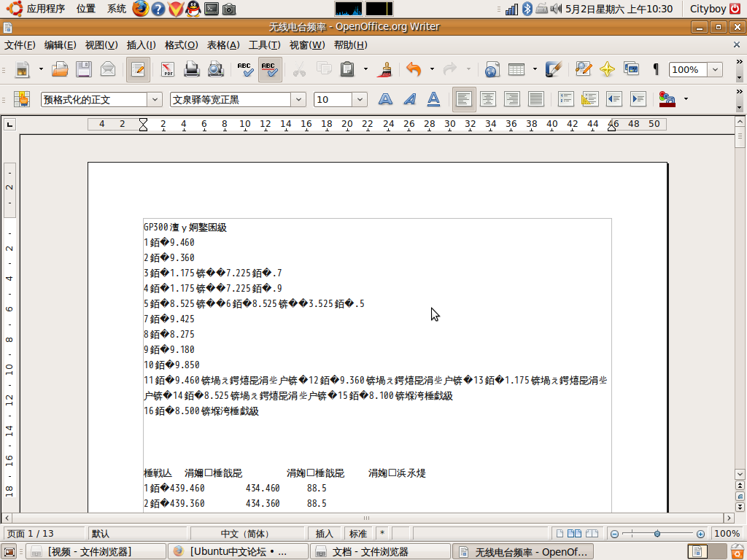Apply Italic formatting
The width and height of the screenshot is (747, 560).
[410, 99]
